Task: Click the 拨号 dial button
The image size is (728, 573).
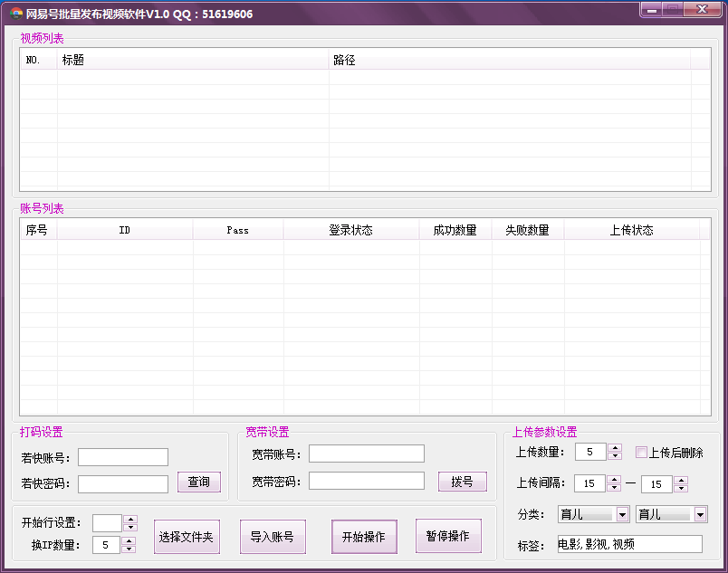Action: [x=463, y=482]
